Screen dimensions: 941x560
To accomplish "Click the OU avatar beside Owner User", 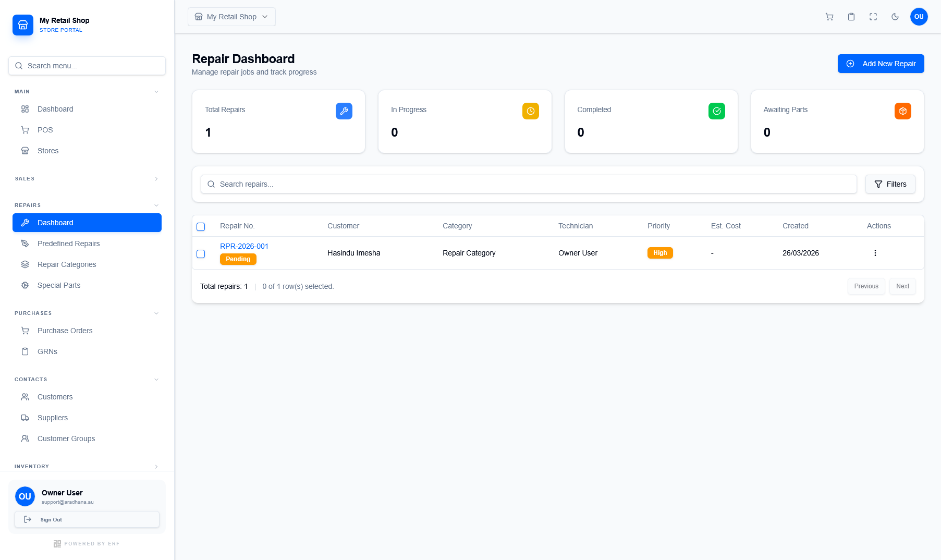I will tap(25, 496).
